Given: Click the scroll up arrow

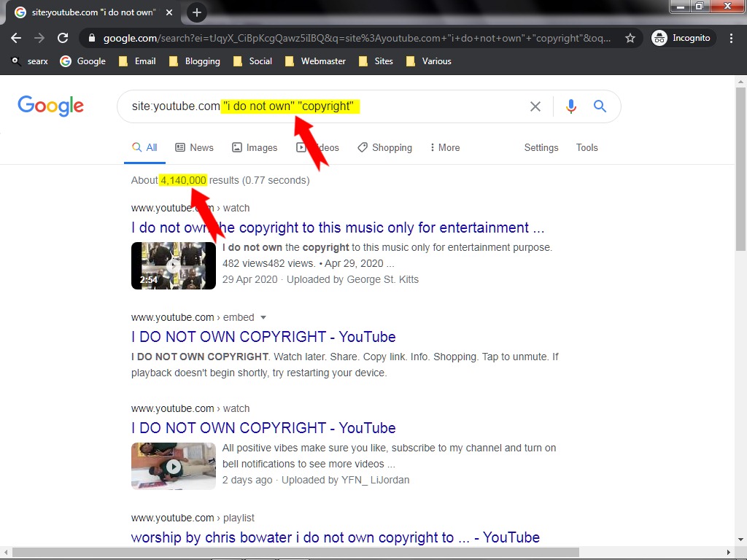Looking at the screenshot, I should pyautogui.click(x=740, y=82).
